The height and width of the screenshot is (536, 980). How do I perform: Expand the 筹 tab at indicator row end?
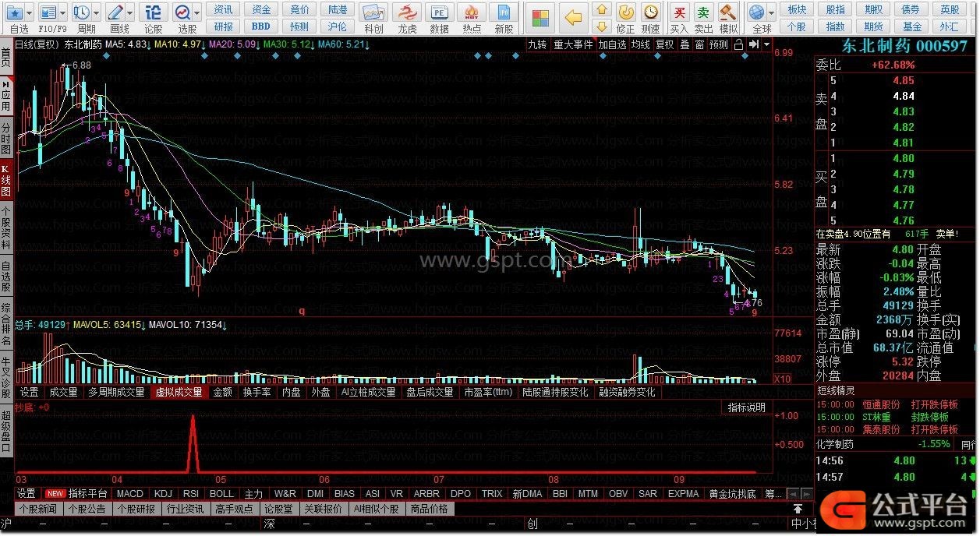pyautogui.click(x=773, y=494)
